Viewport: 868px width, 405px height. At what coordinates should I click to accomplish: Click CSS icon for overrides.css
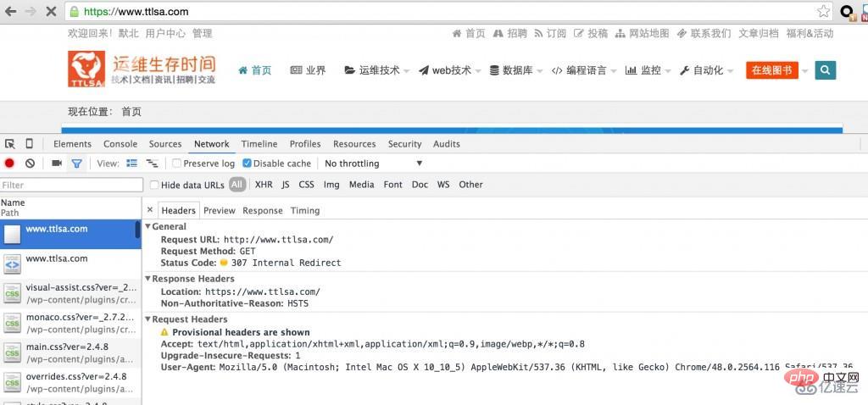pyautogui.click(x=12, y=382)
